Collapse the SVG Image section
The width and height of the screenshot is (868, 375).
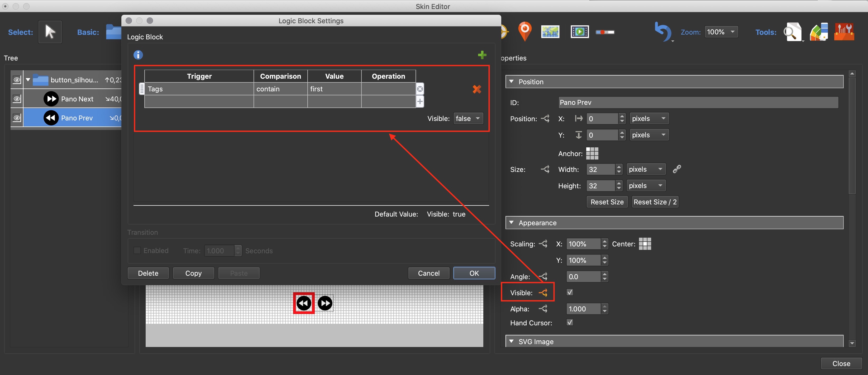pyautogui.click(x=512, y=341)
